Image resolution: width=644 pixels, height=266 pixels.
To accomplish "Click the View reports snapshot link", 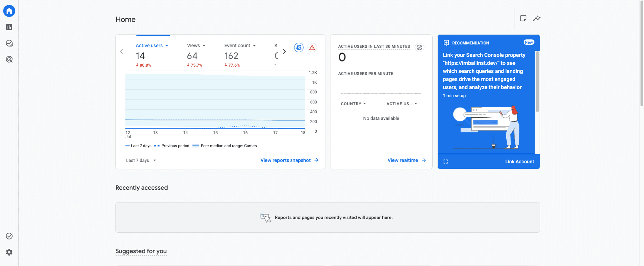I will pyautogui.click(x=286, y=160).
